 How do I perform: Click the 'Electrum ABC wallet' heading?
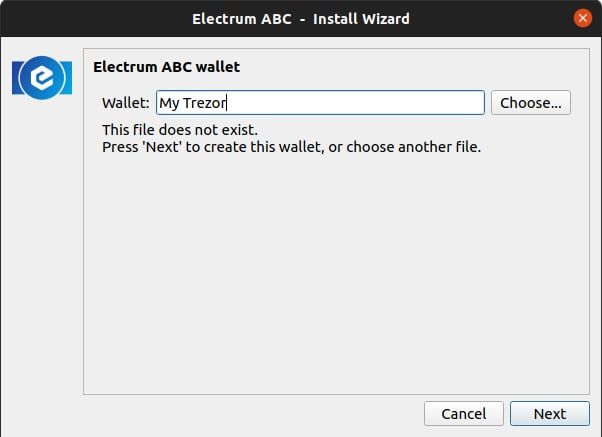coord(166,67)
